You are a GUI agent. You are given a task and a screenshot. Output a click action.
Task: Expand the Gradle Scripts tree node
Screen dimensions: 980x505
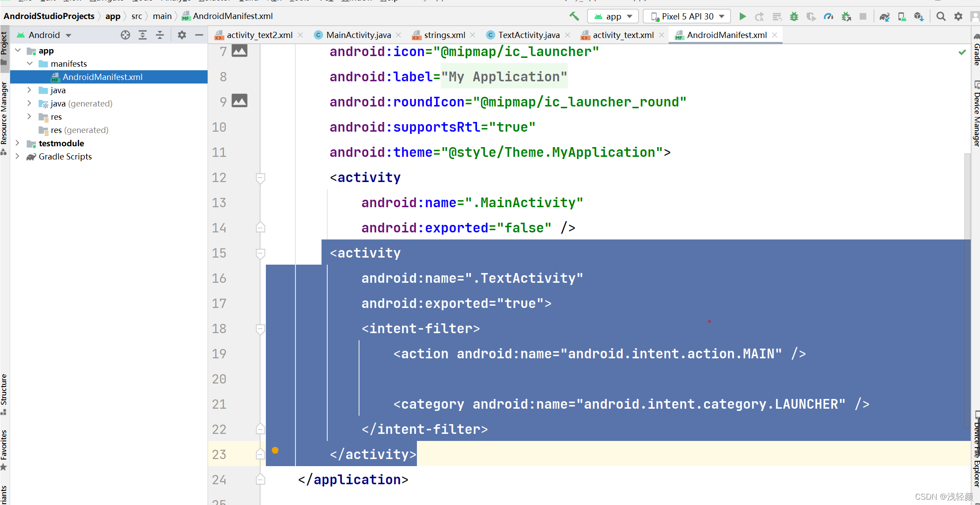pyautogui.click(x=17, y=156)
